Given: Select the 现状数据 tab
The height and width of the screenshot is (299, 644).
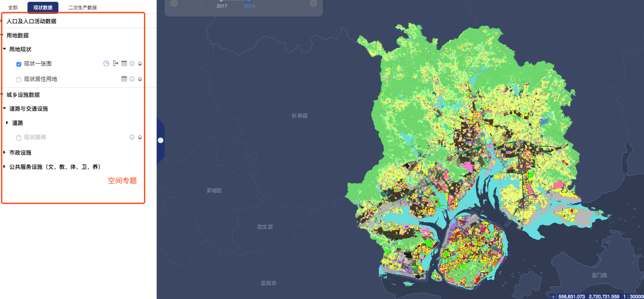Looking at the screenshot, I should 43,7.
